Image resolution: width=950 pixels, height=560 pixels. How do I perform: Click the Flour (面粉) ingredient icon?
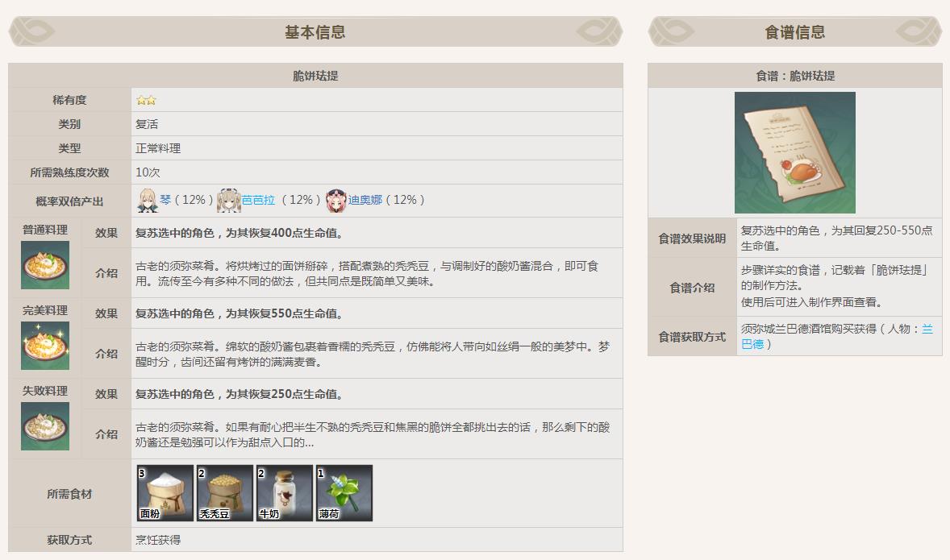pos(165,493)
